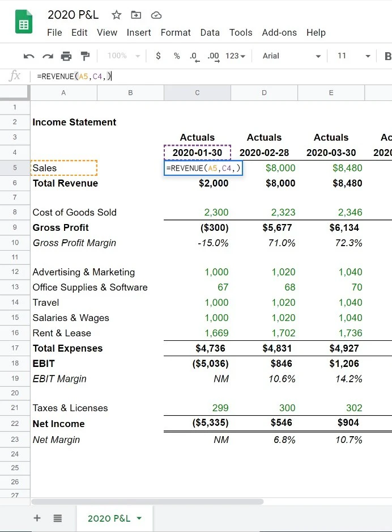This screenshot has width=392, height=532.
Task: Select column E header
Action: tap(331, 92)
